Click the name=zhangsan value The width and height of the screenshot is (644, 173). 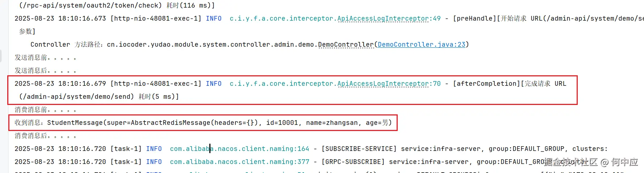click(x=332, y=123)
